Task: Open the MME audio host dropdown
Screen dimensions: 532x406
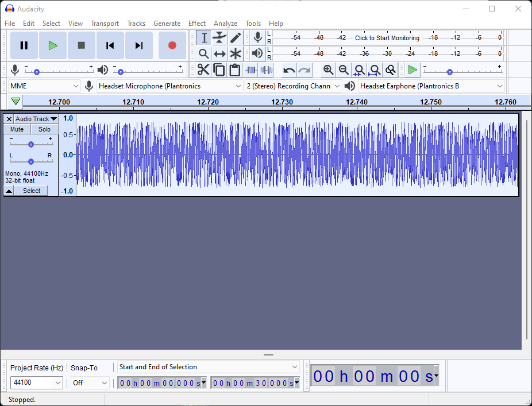Action: 44,86
